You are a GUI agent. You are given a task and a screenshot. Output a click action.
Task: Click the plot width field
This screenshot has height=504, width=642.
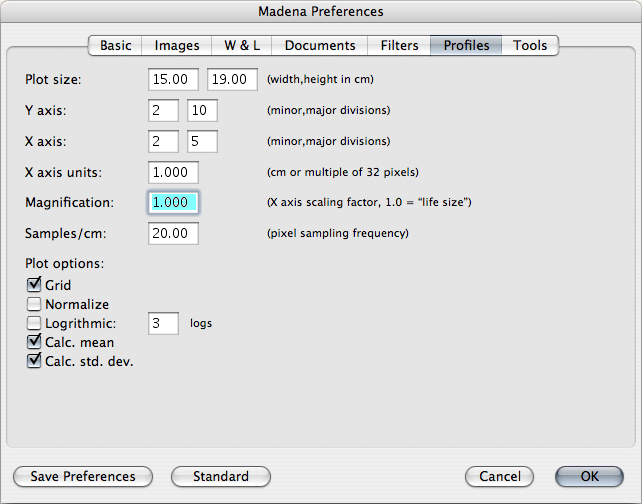[173, 79]
